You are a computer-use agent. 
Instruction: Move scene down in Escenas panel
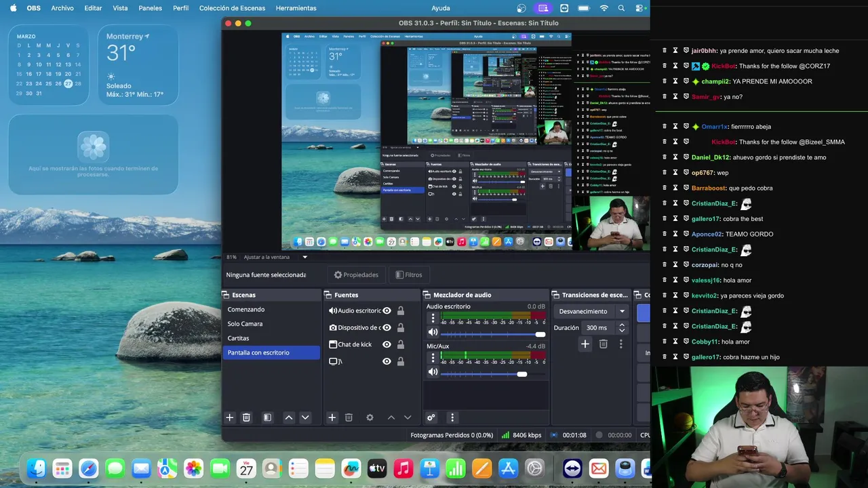coord(305,418)
